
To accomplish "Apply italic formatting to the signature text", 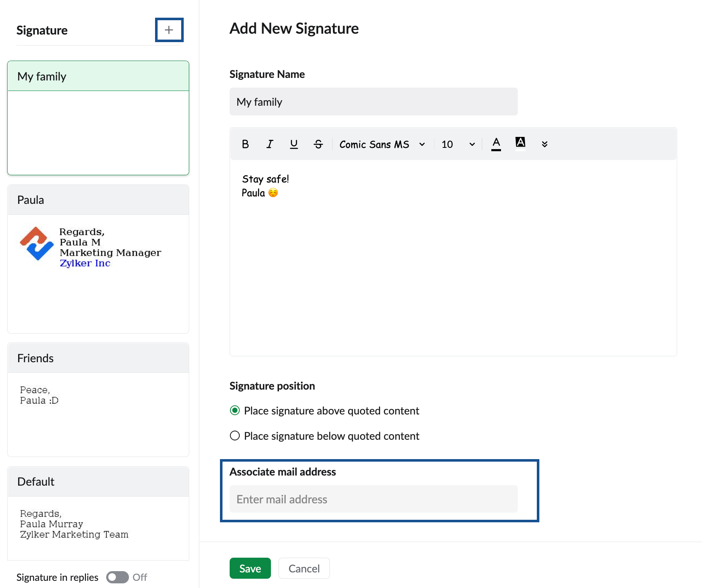I will coord(269,144).
